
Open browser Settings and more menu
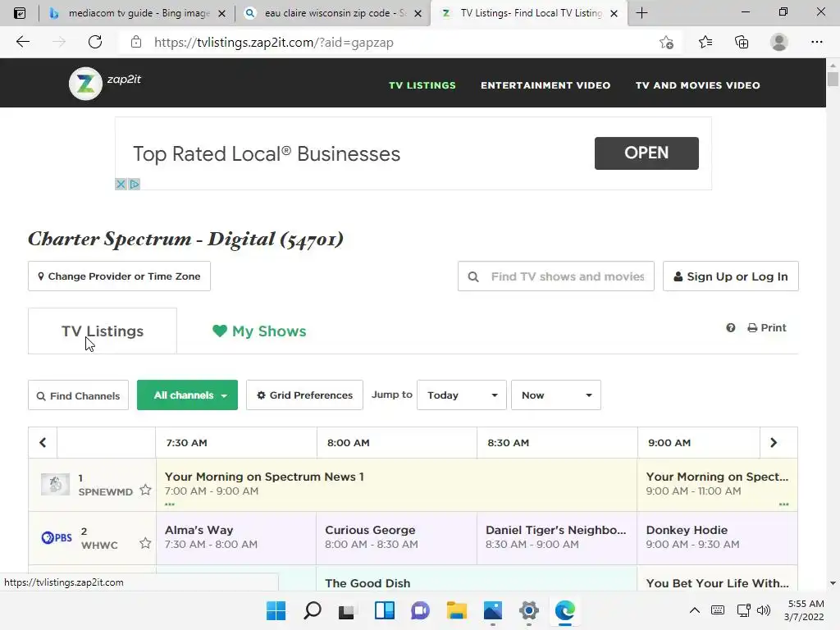click(816, 42)
